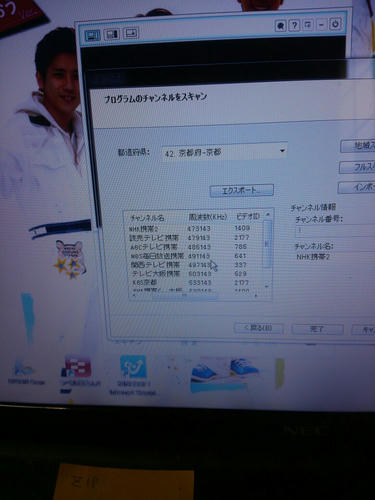Click the ビデオID column header
Image resolution: width=375 pixels, height=500 pixels.
247,216
